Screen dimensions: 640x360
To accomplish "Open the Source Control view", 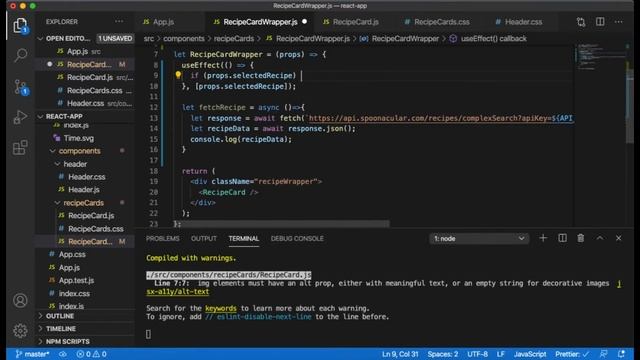I will point(20,87).
